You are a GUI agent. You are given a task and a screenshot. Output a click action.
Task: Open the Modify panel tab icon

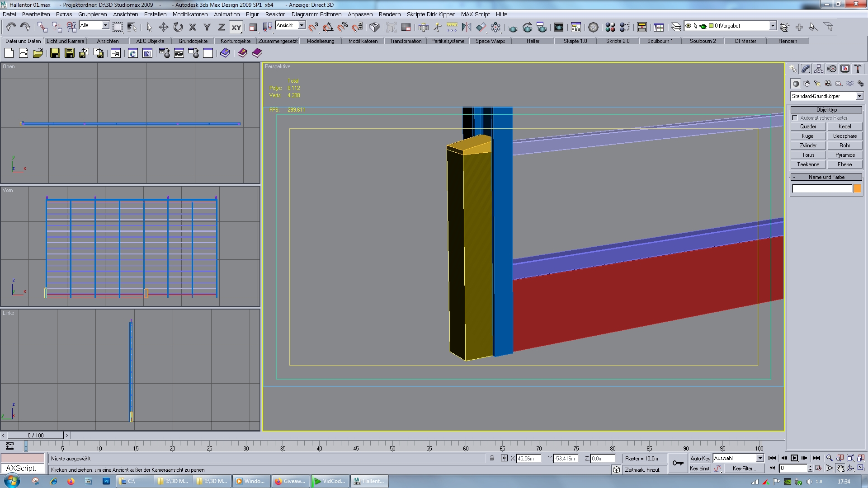(806, 69)
